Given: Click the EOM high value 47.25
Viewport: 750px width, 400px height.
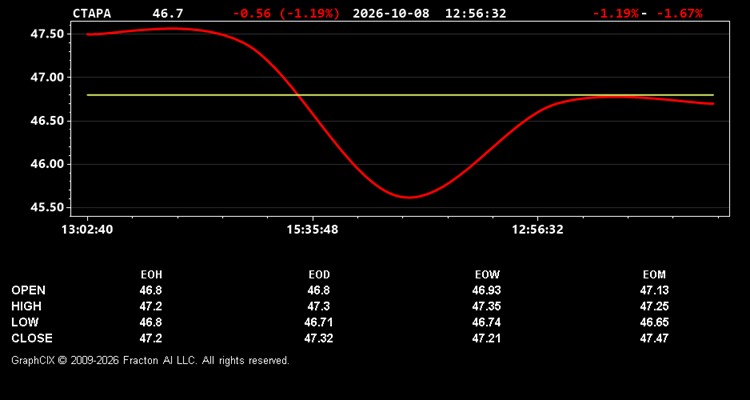Looking at the screenshot, I should 654,306.
